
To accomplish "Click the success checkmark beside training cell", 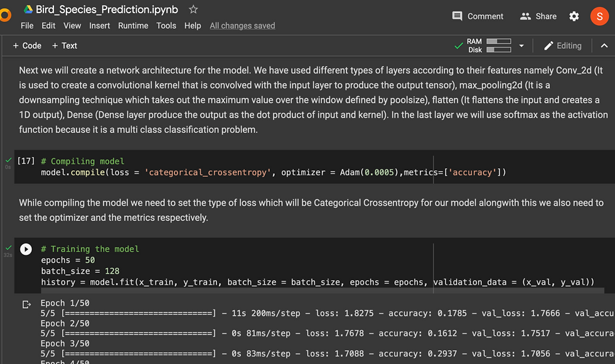I will coord(8,248).
